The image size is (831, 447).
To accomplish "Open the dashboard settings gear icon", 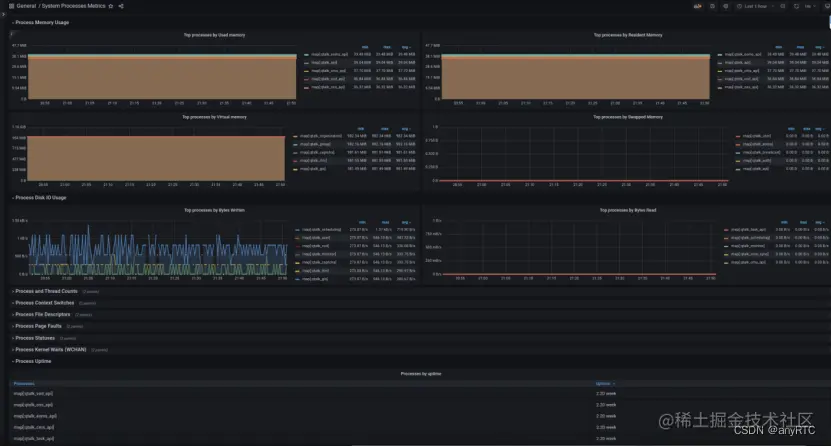I will (726, 6).
